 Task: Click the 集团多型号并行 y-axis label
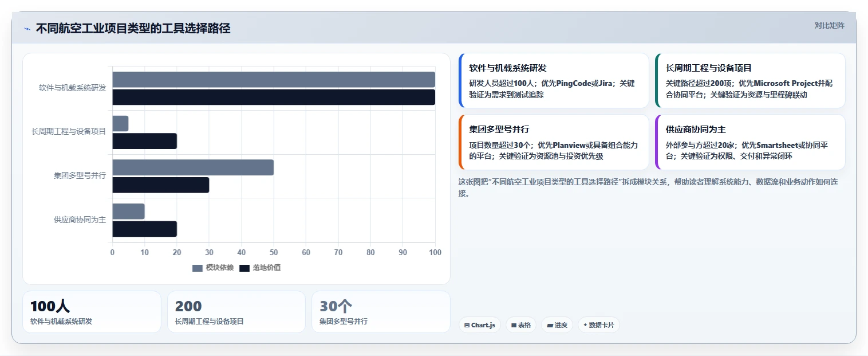tap(80, 176)
